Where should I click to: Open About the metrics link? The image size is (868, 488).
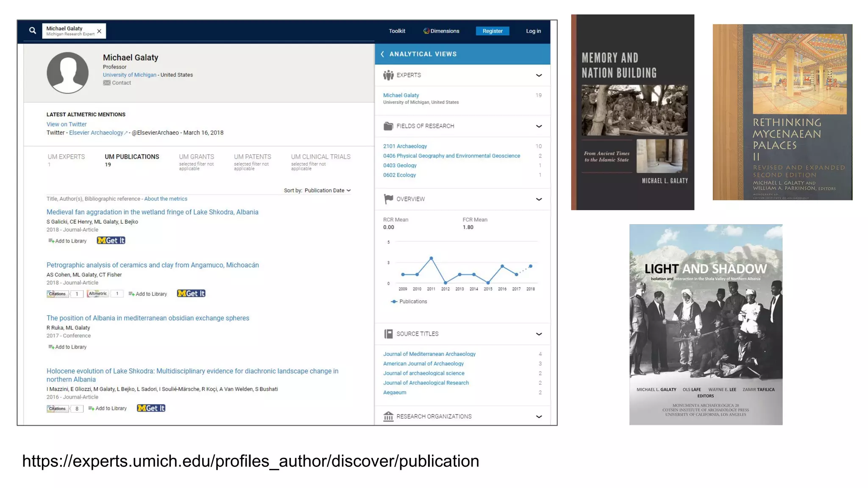166,199
